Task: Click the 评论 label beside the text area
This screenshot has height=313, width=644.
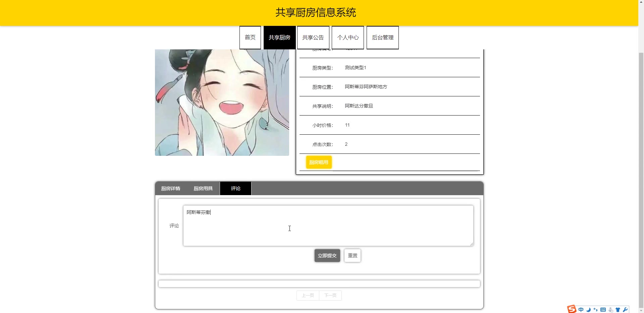Action: point(174,226)
